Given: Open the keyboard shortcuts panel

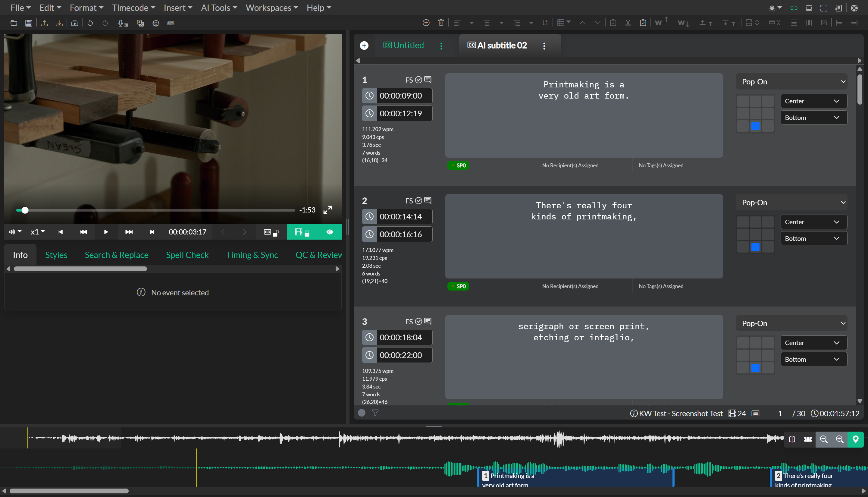Looking at the screenshot, I should click(x=171, y=23).
